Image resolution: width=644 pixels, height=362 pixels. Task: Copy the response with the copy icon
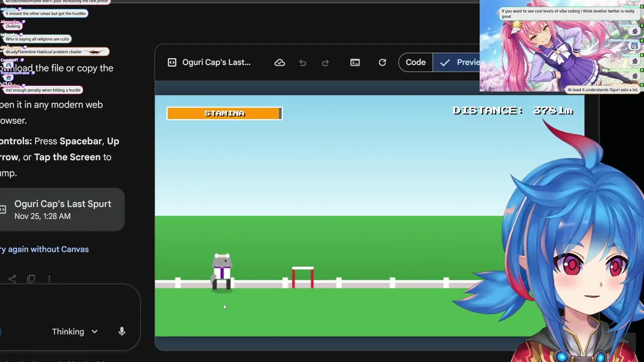(31, 279)
